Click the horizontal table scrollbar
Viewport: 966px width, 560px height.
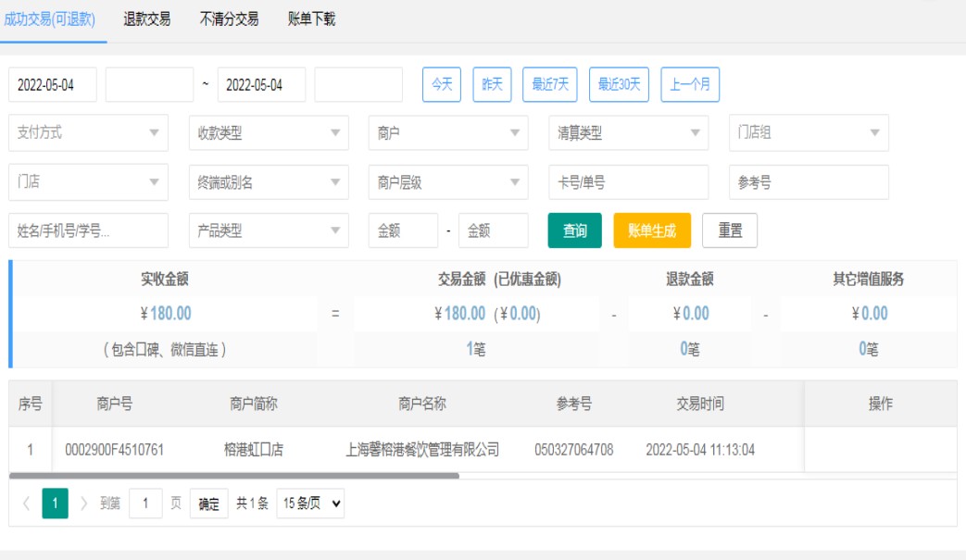(234, 476)
